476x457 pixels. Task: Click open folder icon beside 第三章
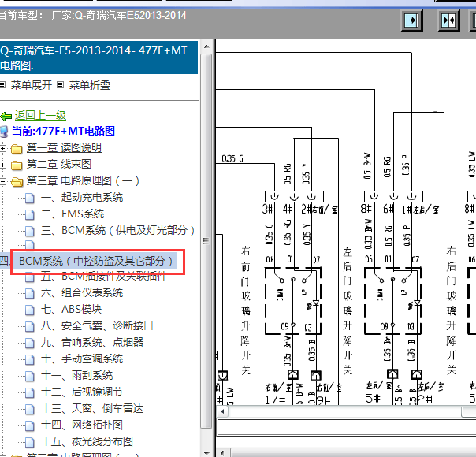tap(17, 182)
